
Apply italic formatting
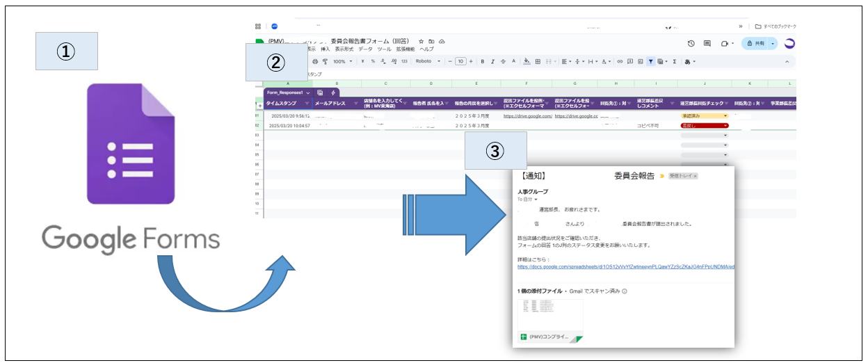[x=492, y=61]
